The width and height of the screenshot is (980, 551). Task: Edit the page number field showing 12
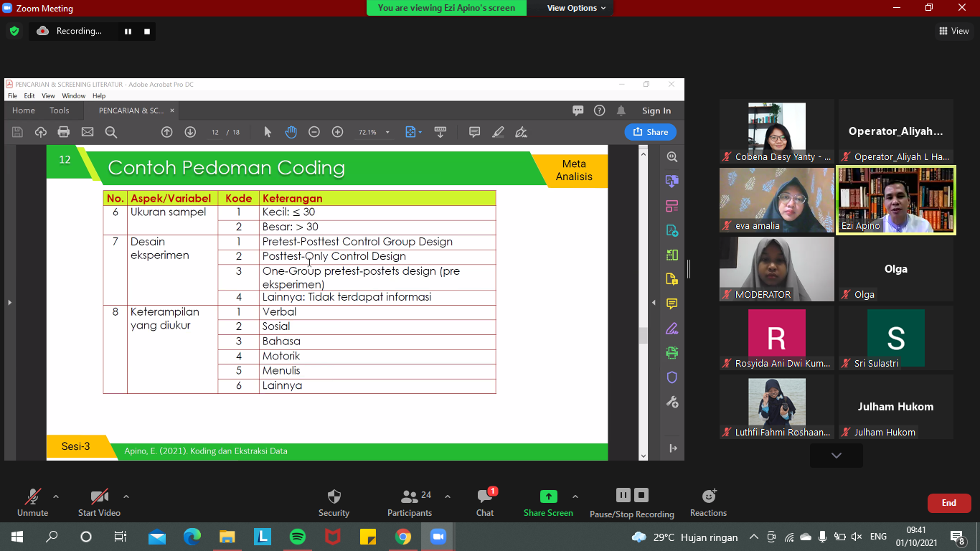pos(215,132)
